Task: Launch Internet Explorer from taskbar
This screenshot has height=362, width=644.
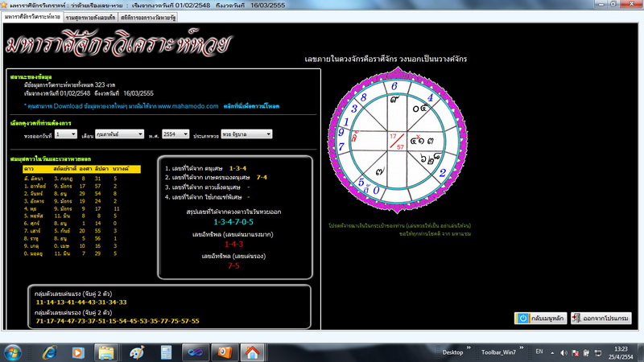Action: click(50, 352)
